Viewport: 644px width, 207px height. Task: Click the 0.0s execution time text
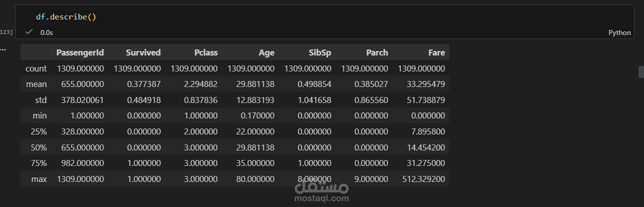pos(47,32)
